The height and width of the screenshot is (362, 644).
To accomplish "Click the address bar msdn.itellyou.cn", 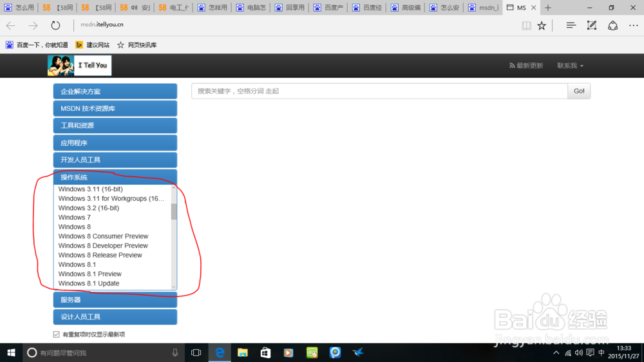I will [x=102, y=24].
